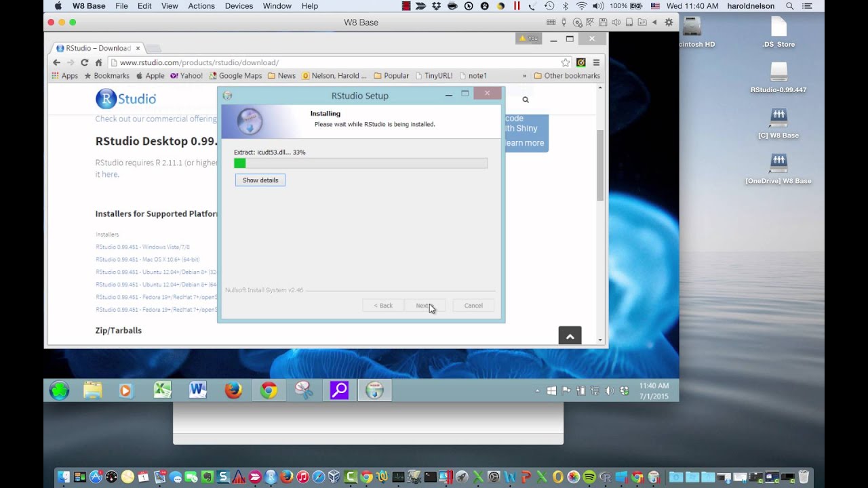
Task: Expand the News bookmarks folder
Action: [x=281, y=76]
